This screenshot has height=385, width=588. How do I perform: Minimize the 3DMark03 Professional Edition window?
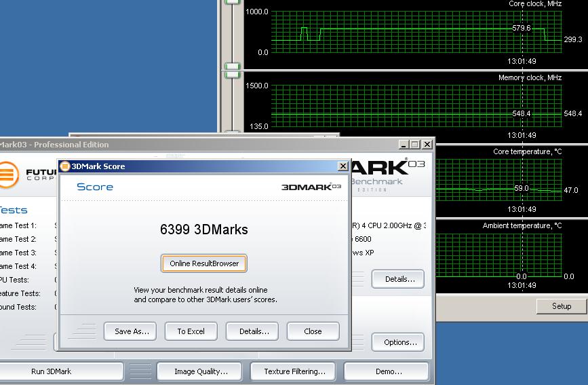point(404,145)
